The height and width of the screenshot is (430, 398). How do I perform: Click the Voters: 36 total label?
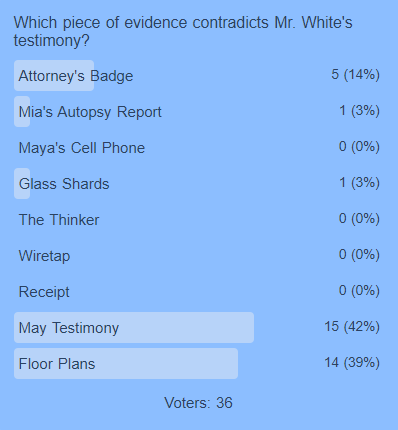[198, 403]
